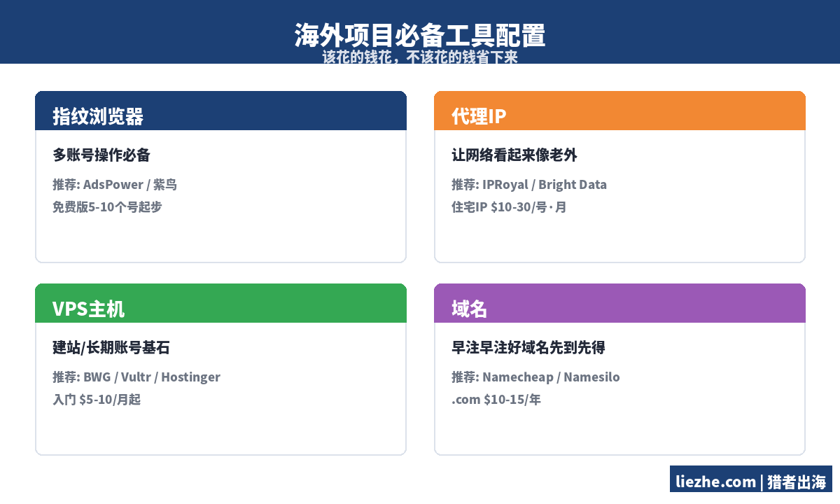The width and height of the screenshot is (840, 504).
Task: Click the text 建站/长期账号基石
Action: pos(111,347)
